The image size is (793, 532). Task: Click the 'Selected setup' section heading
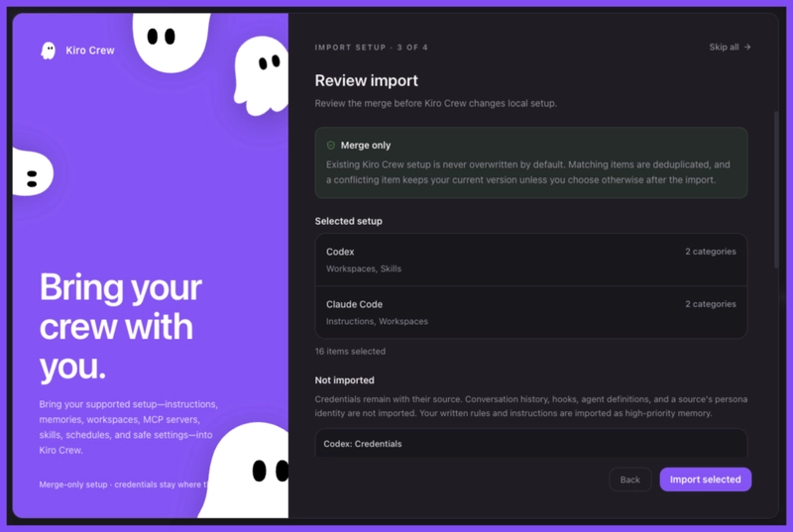[x=349, y=221]
